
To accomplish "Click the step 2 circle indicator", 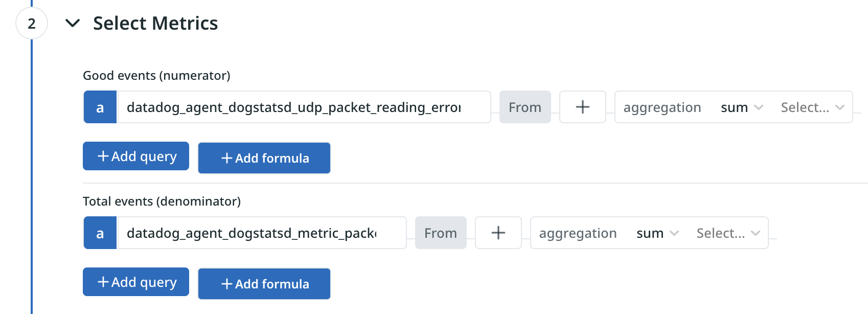I will [32, 23].
